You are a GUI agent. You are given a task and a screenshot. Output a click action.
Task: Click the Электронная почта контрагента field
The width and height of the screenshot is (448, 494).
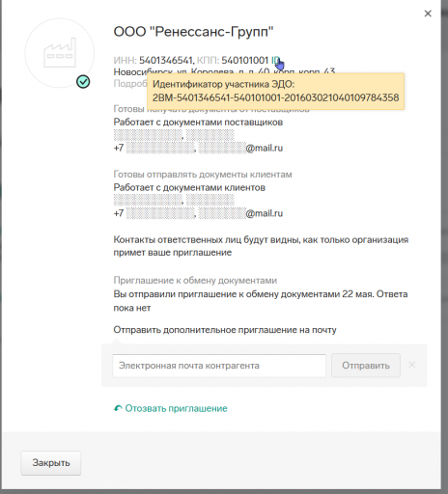pos(219,366)
